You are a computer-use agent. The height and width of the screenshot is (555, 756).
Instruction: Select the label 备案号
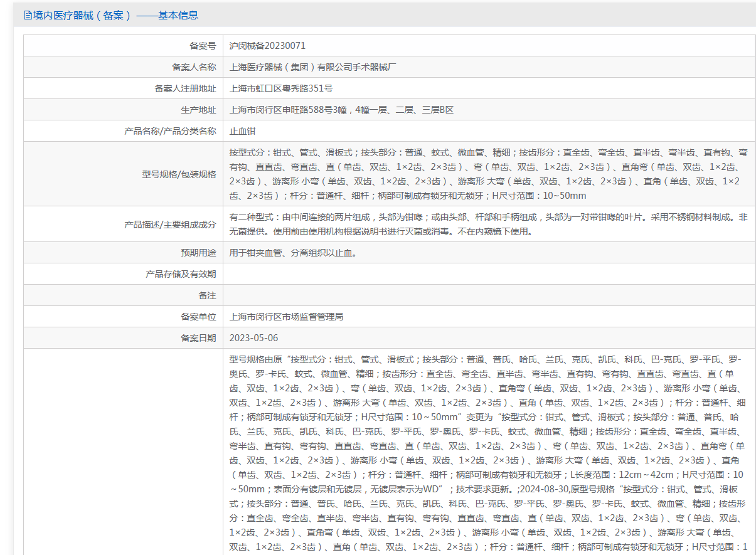pos(203,46)
